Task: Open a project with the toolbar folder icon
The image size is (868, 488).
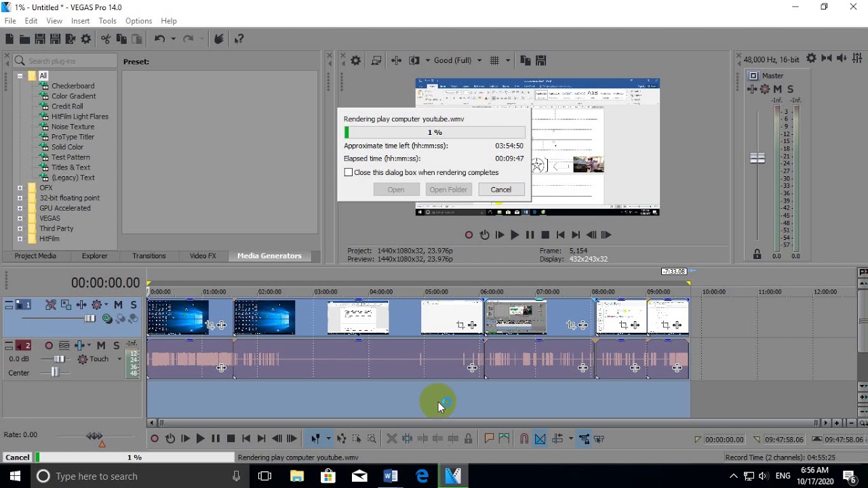Action: pyautogui.click(x=24, y=39)
